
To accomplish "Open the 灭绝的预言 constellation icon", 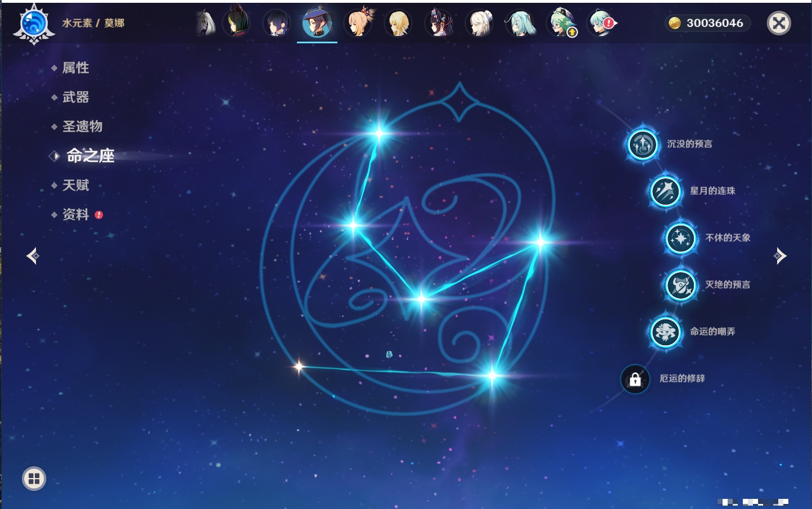I will 681,285.
